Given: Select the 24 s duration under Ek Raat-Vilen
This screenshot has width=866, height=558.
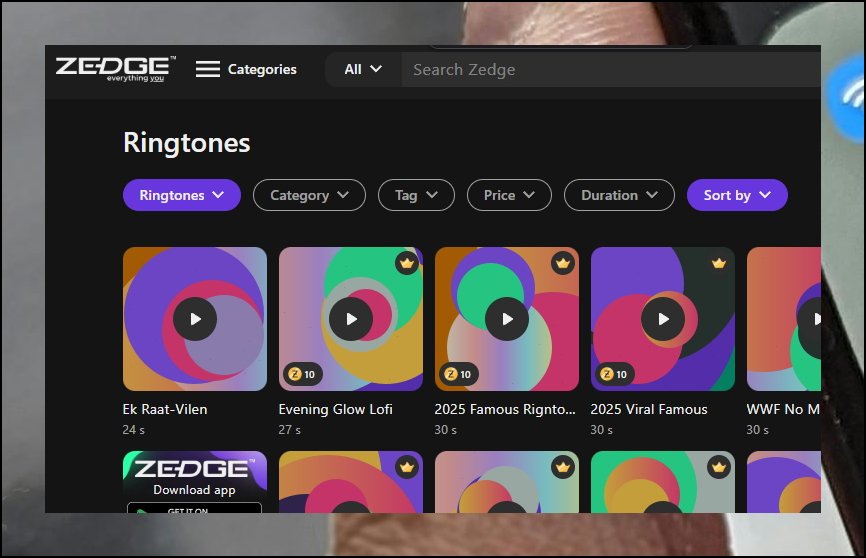Looking at the screenshot, I should (x=134, y=430).
